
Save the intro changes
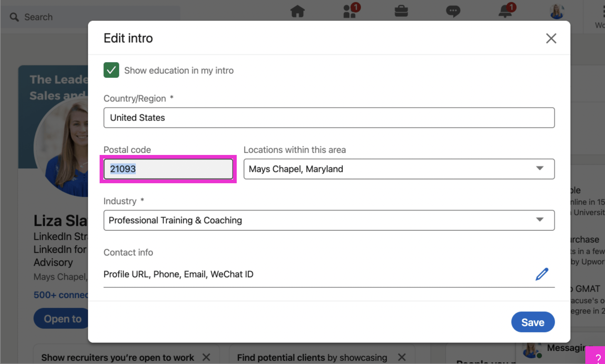533,322
